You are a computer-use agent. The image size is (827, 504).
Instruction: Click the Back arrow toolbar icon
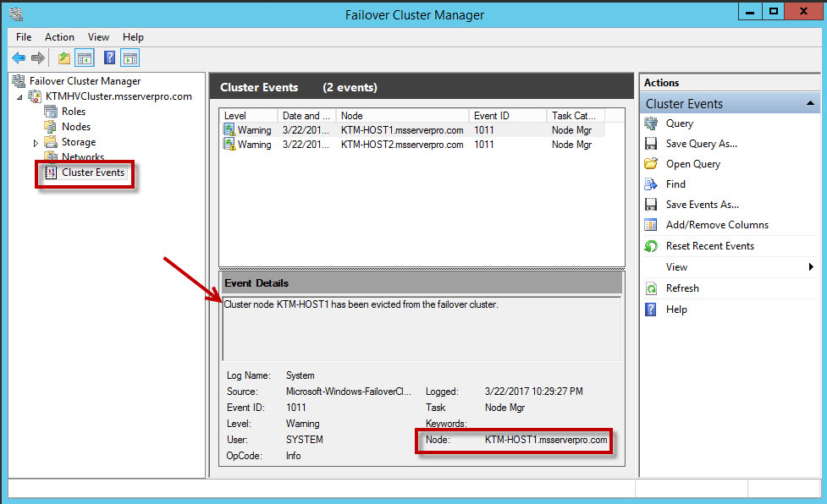(19, 58)
